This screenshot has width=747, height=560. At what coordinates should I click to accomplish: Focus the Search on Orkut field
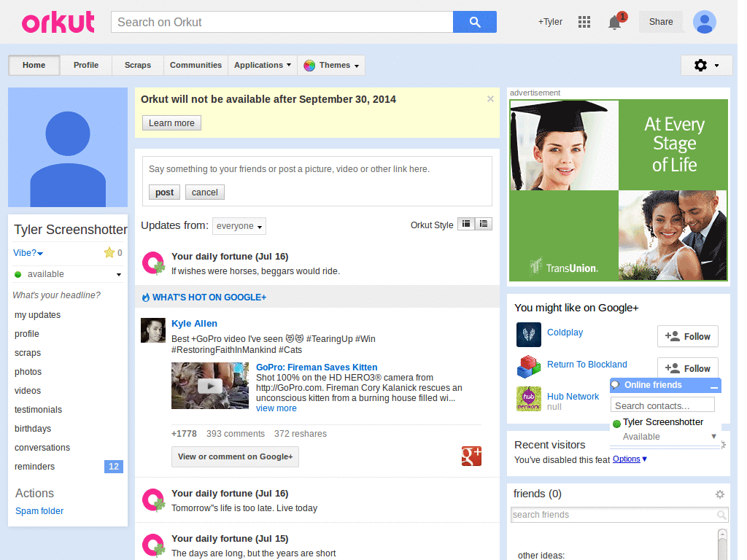click(x=282, y=22)
